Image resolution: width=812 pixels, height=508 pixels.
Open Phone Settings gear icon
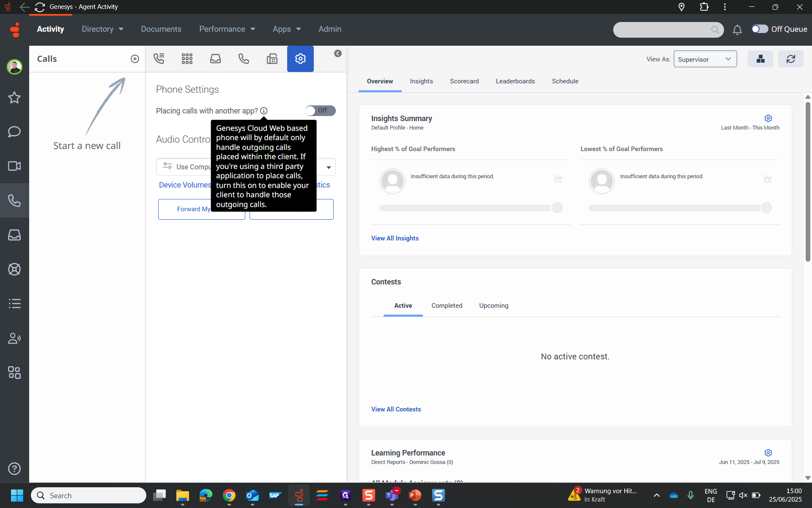click(x=300, y=59)
